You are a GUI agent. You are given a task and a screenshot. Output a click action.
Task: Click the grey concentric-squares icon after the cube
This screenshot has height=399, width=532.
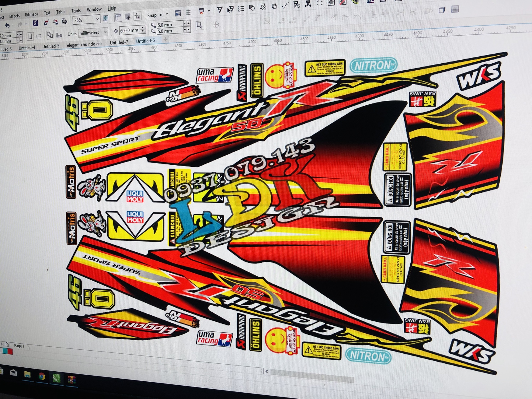[x=455, y=9]
